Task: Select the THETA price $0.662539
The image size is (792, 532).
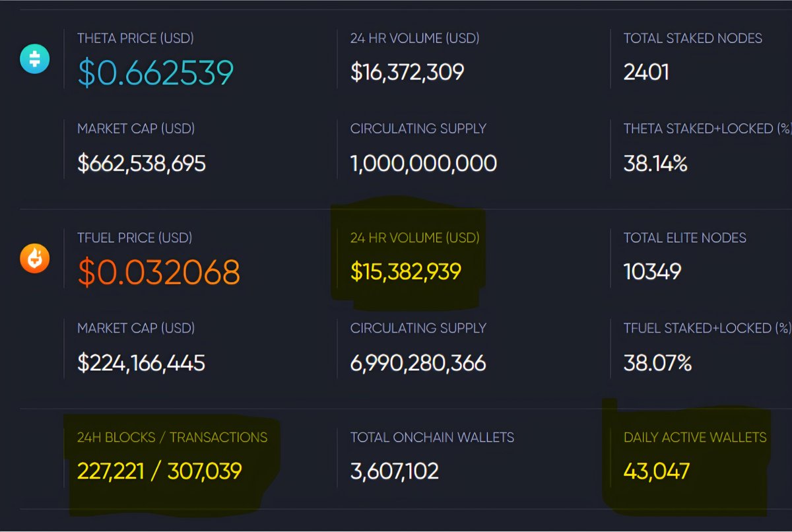Action: 156,73
